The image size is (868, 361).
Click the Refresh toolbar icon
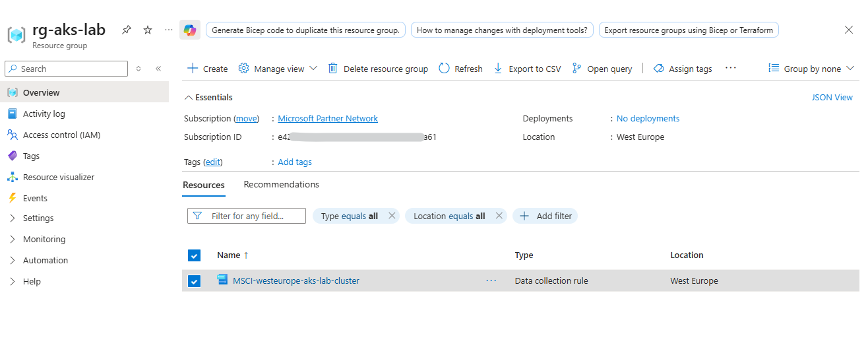(444, 69)
